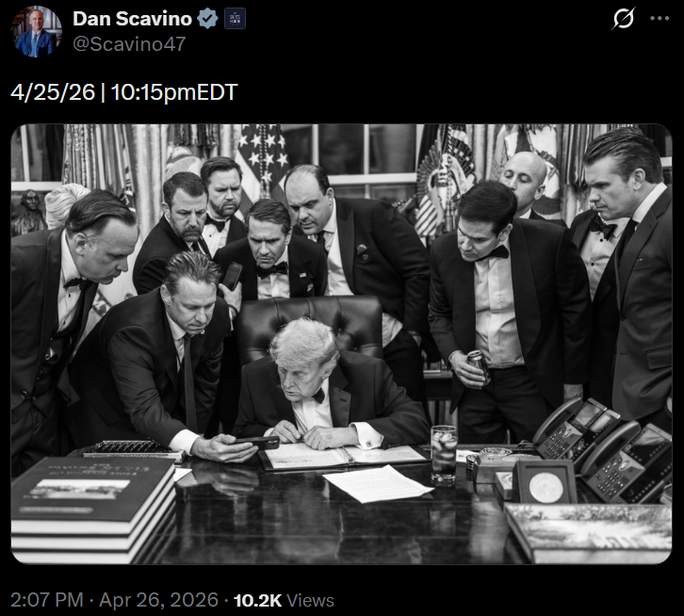Click the Apr 26, 2026 date
The image size is (684, 616).
[159, 599]
